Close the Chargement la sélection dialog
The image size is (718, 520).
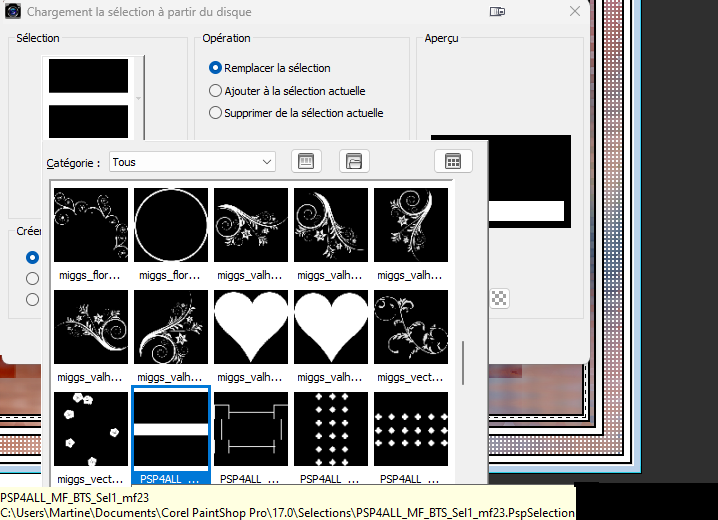[x=575, y=12]
